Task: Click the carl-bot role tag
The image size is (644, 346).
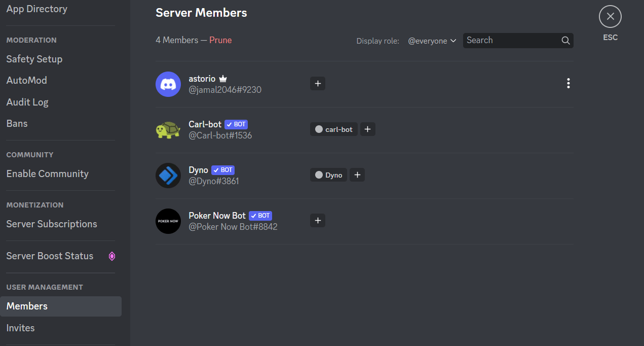Action: click(x=334, y=129)
